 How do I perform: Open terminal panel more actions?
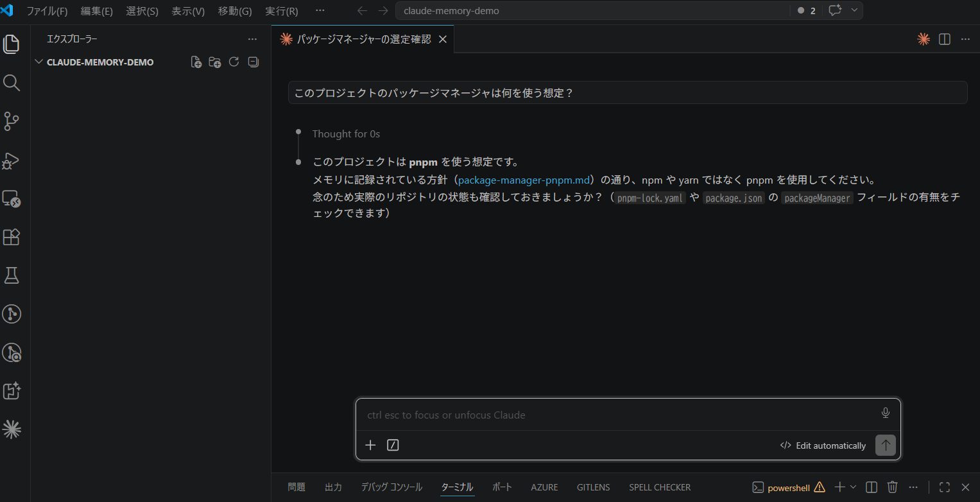[x=913, y=487]
